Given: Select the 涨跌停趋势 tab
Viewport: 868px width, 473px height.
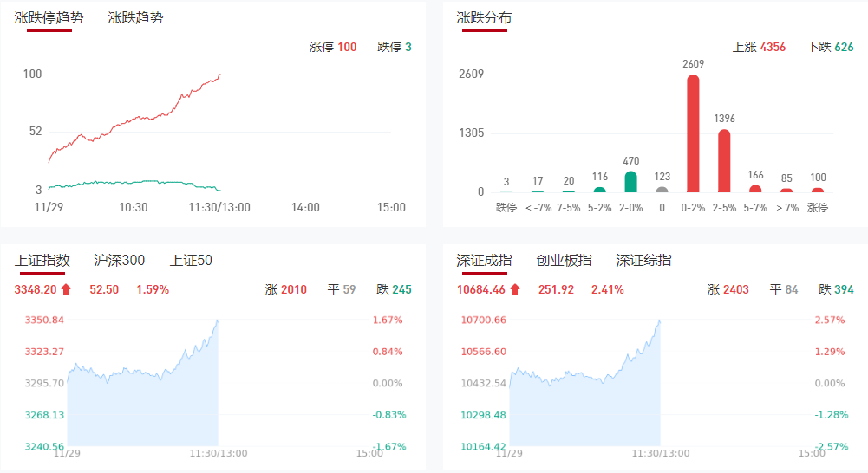Looking at the screenshot, I should coord(49,17).
